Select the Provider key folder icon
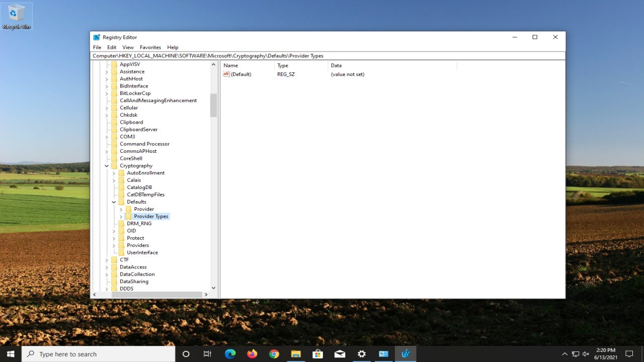The width and height of the screenshot is (644, 362). pyautogui.click(x=128, y=209)
